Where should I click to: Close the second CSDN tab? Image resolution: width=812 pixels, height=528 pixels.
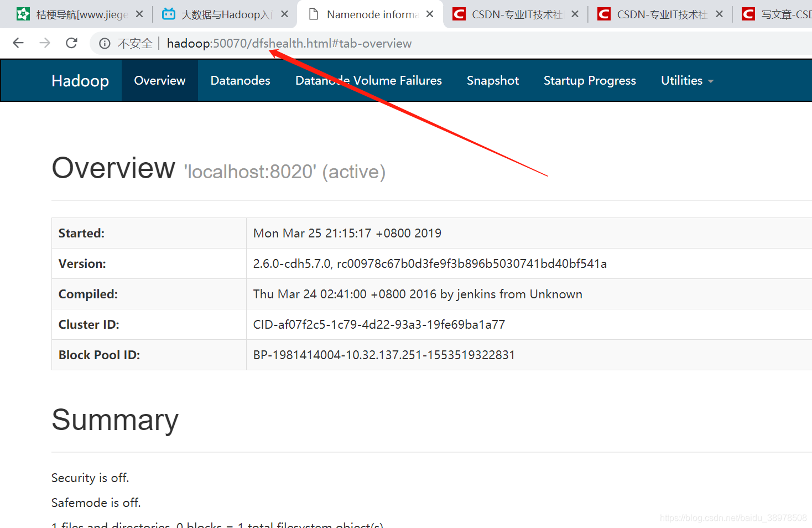pyautogui.click(x=719, y=14)
